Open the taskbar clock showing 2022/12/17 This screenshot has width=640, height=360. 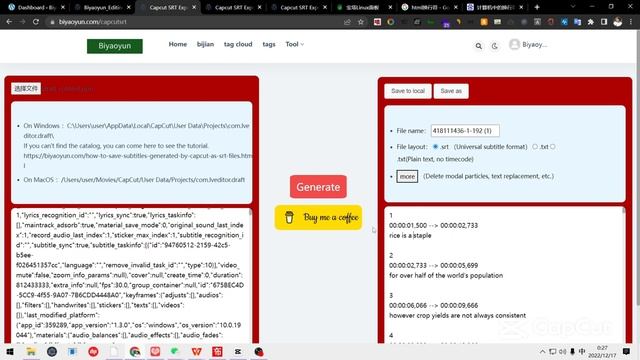602,351
